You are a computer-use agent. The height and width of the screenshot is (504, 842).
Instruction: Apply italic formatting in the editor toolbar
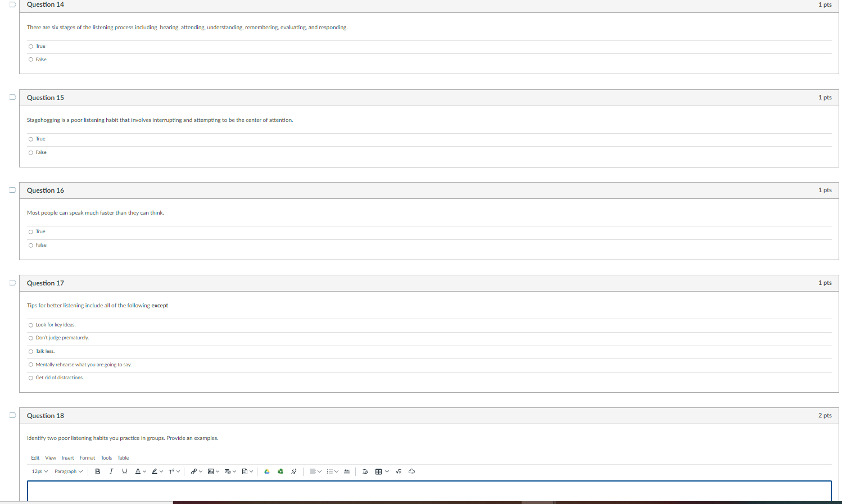111,471
